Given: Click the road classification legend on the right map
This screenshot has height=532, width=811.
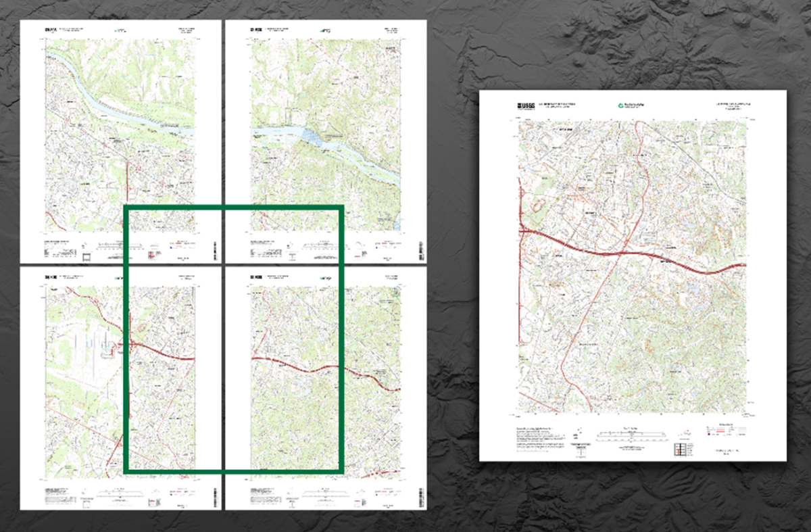Looking at the screenshot, I should click(725, 430).
